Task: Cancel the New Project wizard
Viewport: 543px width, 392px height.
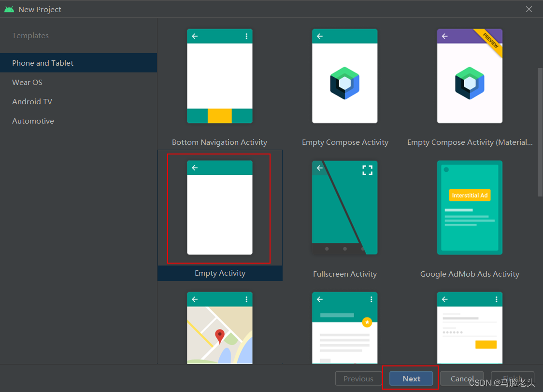Action: tap(462, 378)
